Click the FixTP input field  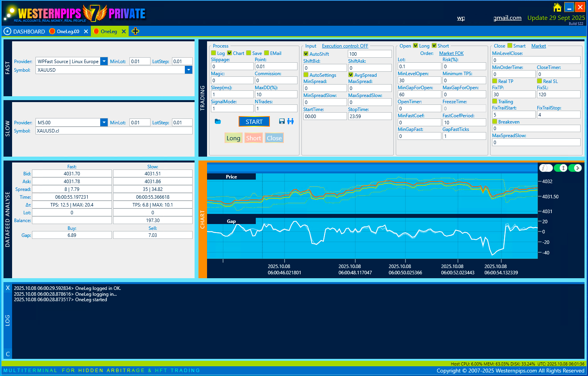514,94
